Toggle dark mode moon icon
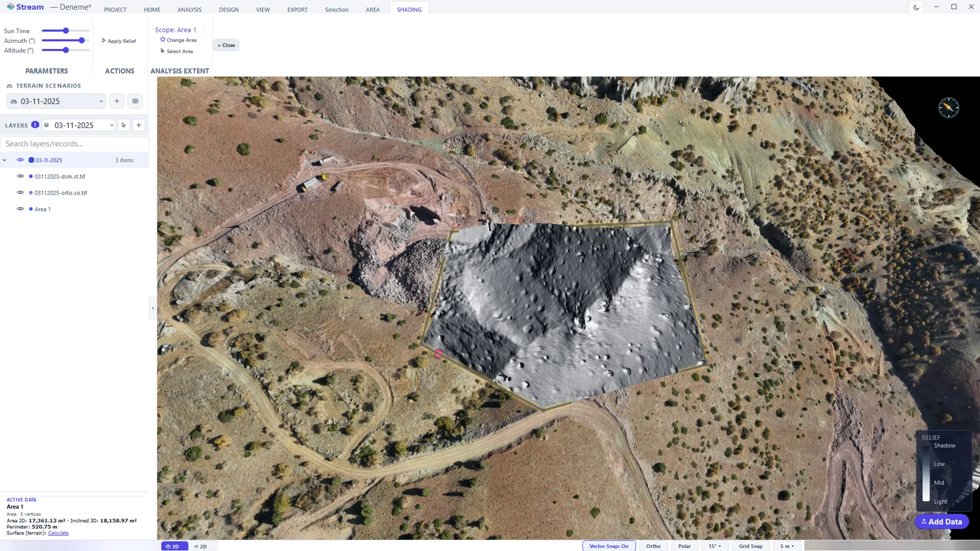Image resolution: width=980 pixels, height=551 pixels. pyautogui.click(x=916, y=7)
